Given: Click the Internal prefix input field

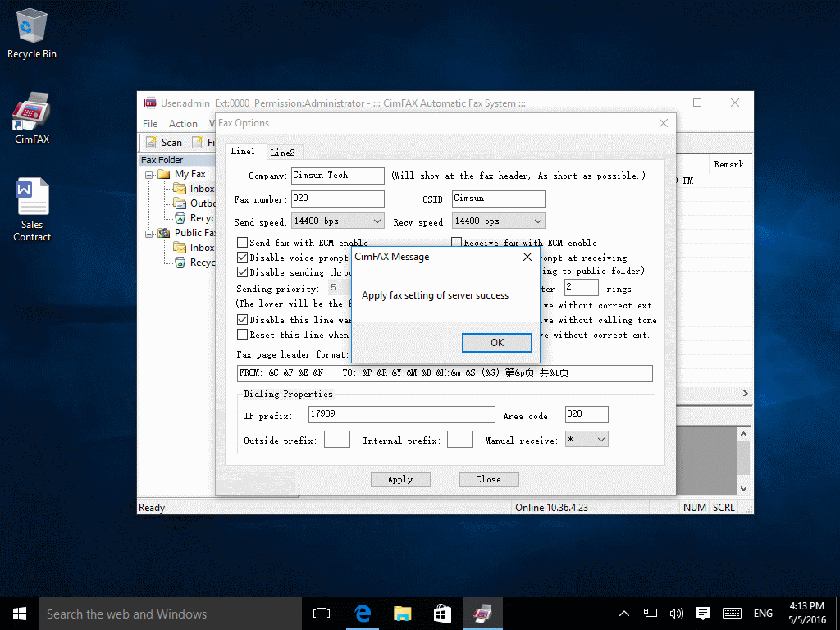Looking at the screenshot, I should (460, 440).
